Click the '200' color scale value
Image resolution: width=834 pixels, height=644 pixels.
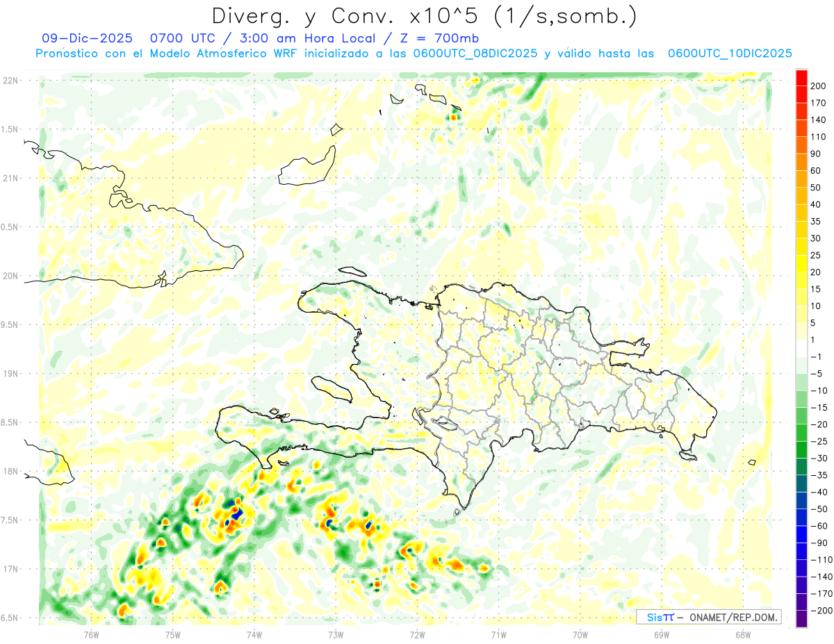tap(819, 86)
